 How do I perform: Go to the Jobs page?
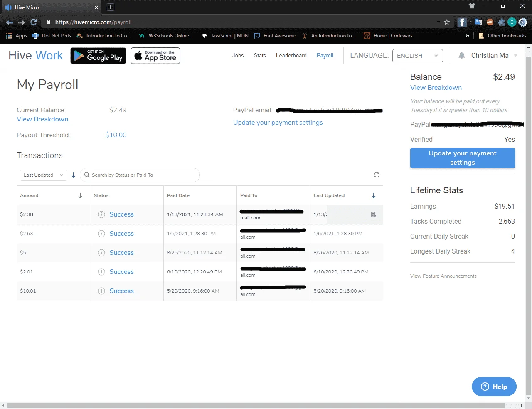pyautogui.click(x=238, y=56)
